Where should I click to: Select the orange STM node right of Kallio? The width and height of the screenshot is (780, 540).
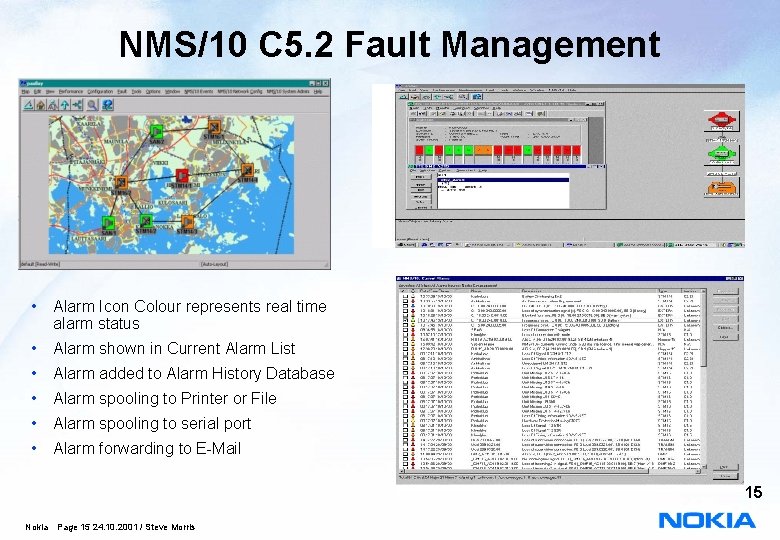coord(187,221)
